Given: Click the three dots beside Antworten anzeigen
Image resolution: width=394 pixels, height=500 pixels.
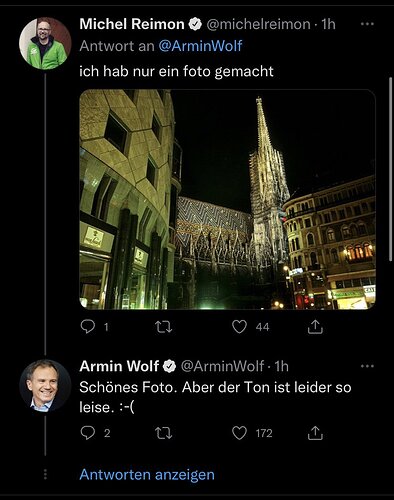Looking at the screenshot, I should pyautogui.click(x=45, y=474).
